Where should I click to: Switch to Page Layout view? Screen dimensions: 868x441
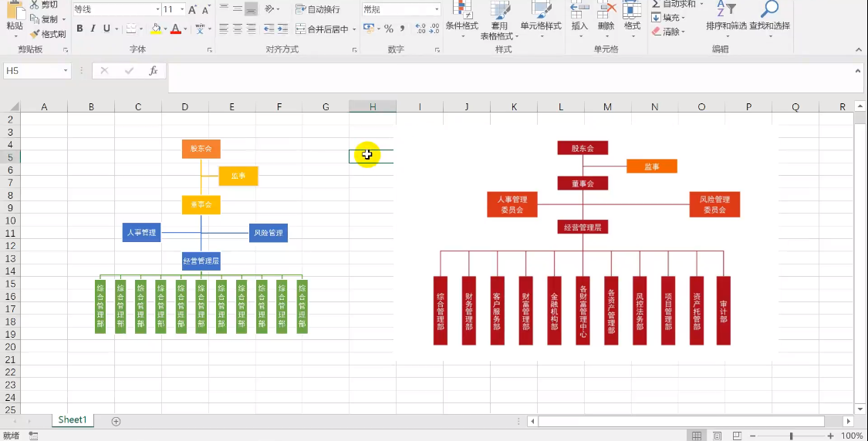pyautogui.click(x=717, y=436)
